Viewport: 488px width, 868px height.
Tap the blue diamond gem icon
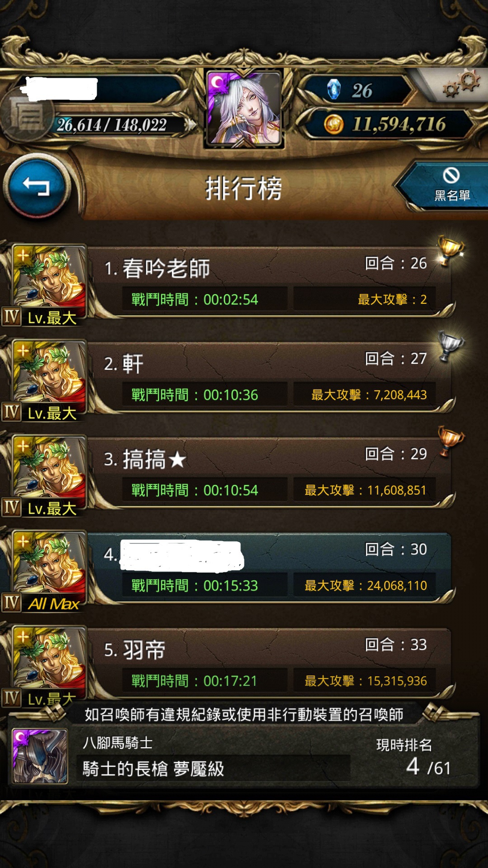coord(333,90)
